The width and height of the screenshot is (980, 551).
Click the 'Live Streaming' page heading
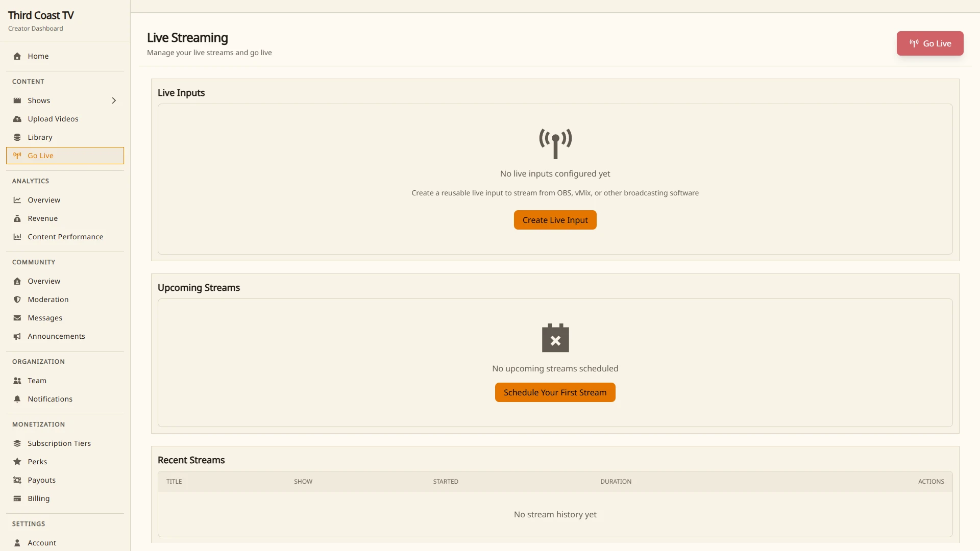click(187, 38)
